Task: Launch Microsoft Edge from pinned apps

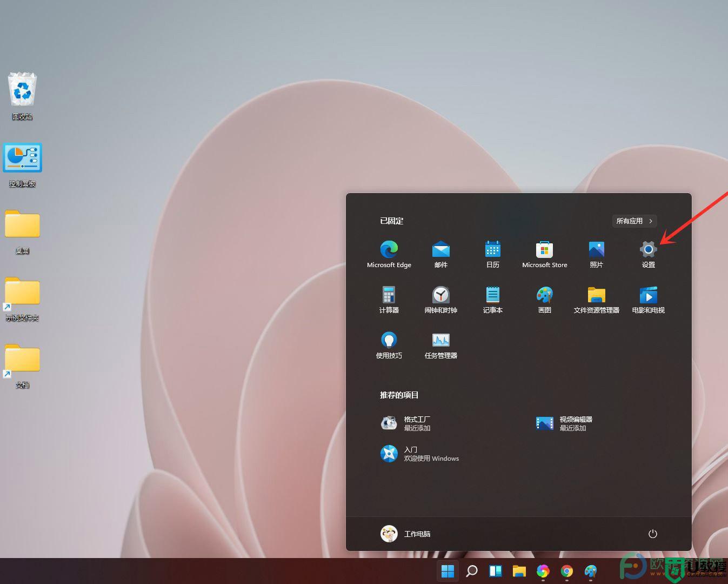Action: pos(389,250)
